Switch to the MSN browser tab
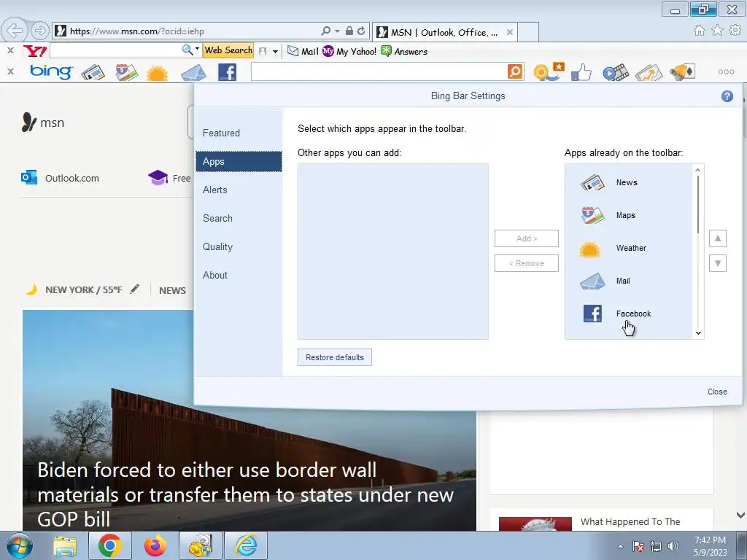747x560 pixels. click(x=443, y=32)
